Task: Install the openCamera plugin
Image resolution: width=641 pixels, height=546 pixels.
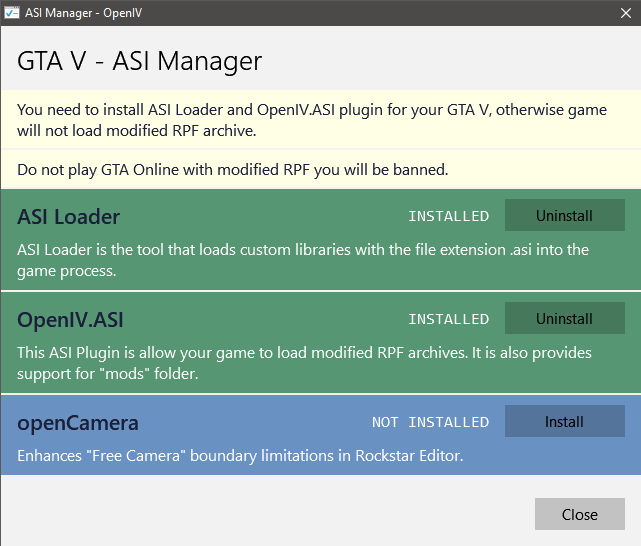Action: point(564,422)
